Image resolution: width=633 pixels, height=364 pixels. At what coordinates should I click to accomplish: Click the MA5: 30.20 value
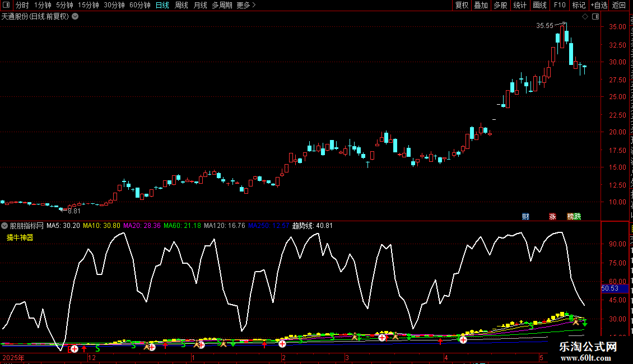(63, 226)
